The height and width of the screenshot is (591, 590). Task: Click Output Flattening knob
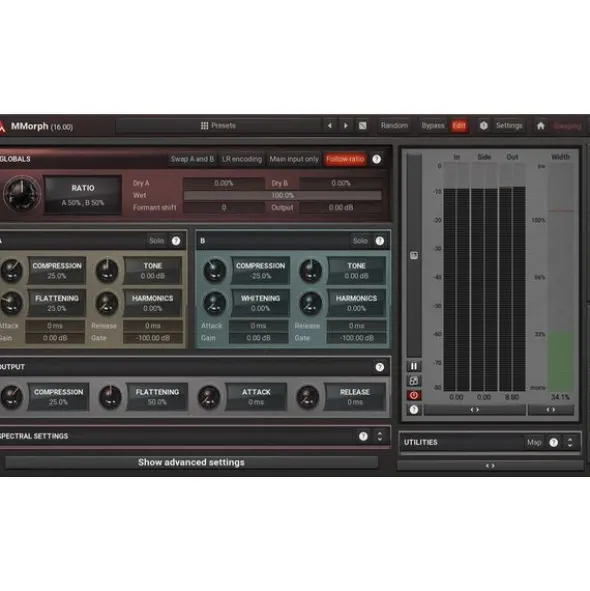110,397
